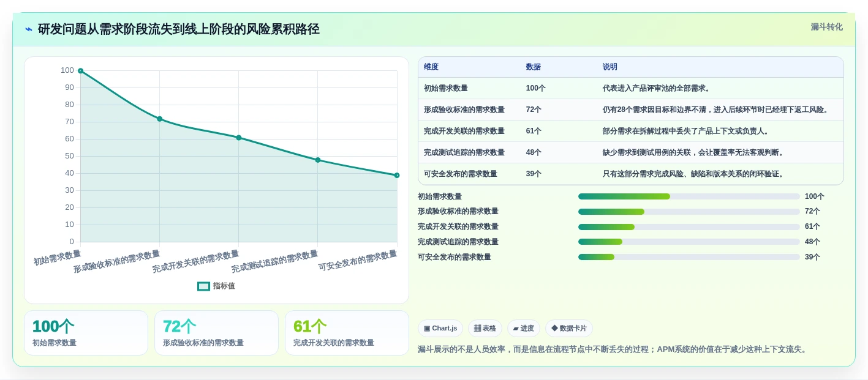This screenshot has width=868, height=380.
Task: Click x-axis label 可安全发布的需求数量
Action: click(358, 261)
